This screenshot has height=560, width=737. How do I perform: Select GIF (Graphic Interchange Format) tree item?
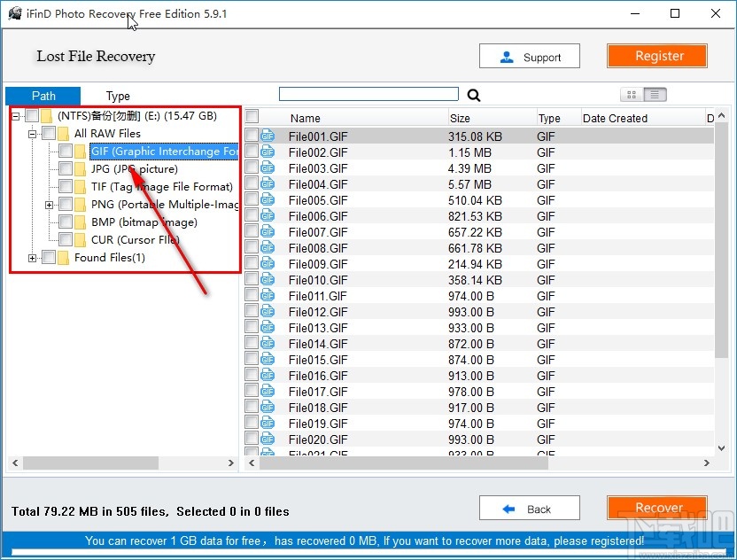(x=164, y=152)
